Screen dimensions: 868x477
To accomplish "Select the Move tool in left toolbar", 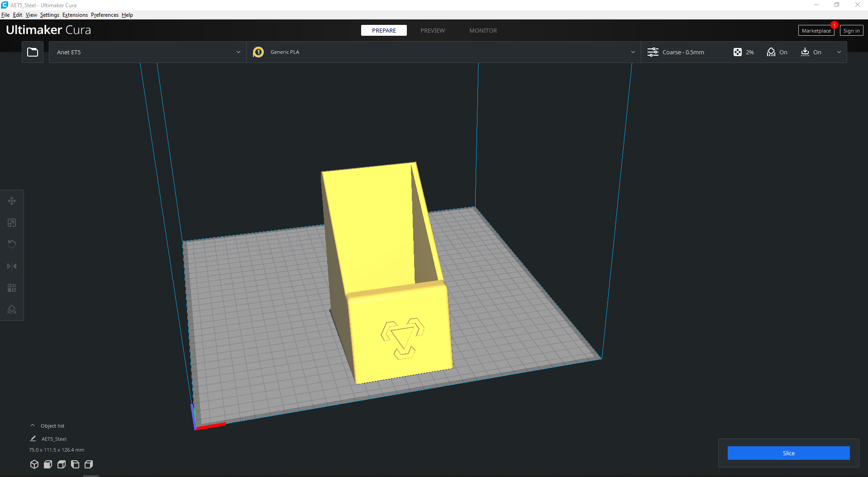I will pyautogui.click(x=12, y=201).
